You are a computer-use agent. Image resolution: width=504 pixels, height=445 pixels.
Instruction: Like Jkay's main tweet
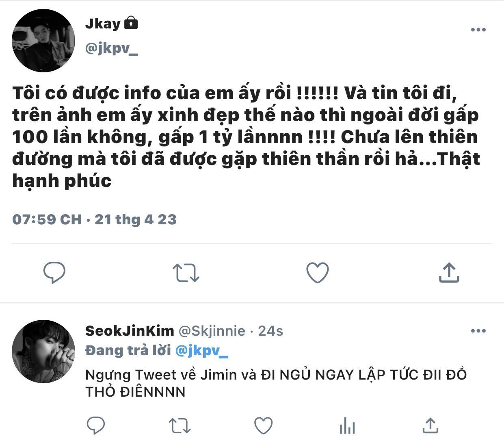click(317, 272)
